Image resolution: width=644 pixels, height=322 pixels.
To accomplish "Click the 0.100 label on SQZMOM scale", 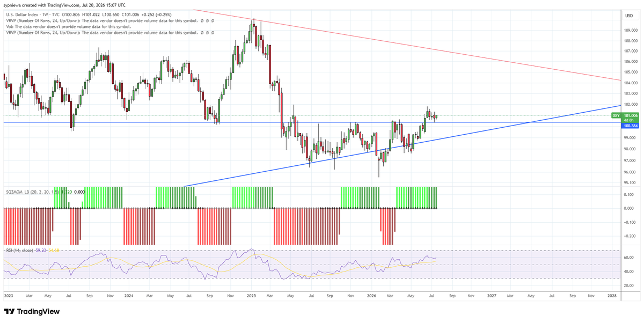I will [x=628, y=194].
